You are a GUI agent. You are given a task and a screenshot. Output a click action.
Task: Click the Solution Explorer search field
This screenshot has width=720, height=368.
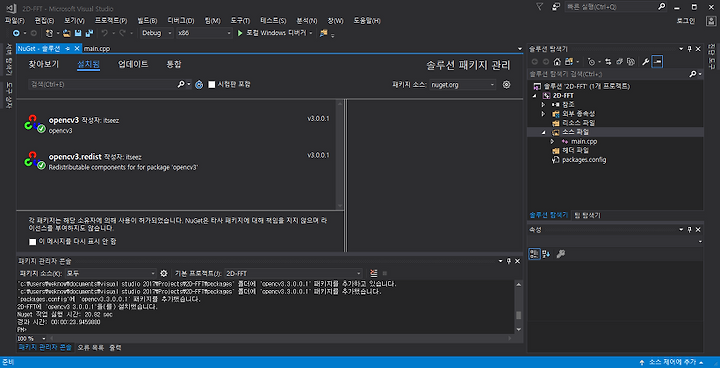[609, 74]
